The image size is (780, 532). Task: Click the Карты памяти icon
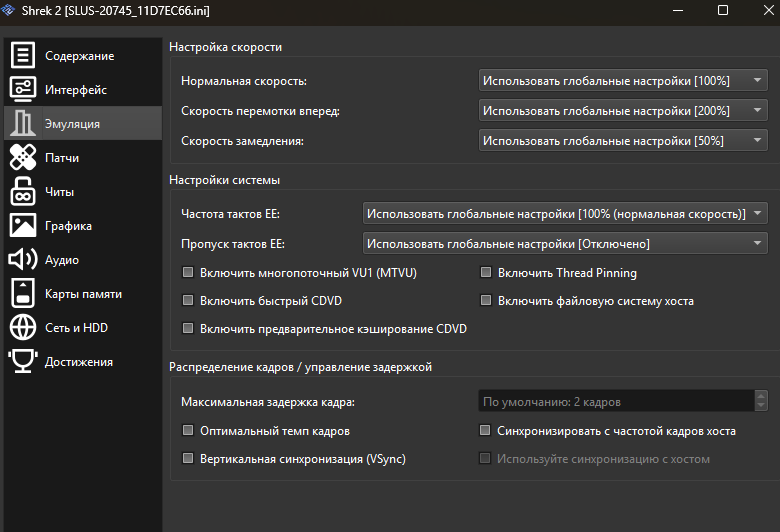coord(23,293)
